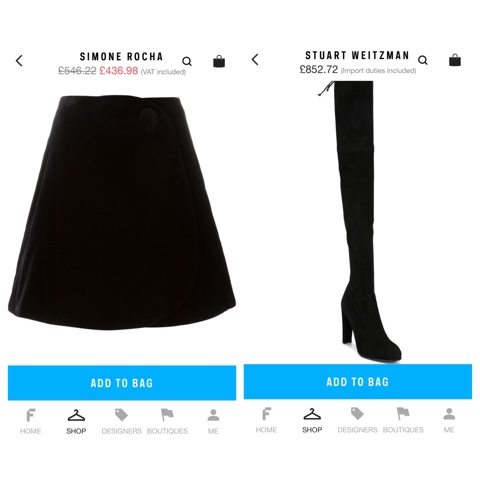
Task: Add the Stuart Weitzman boots to bag
Action: [358, 382]
